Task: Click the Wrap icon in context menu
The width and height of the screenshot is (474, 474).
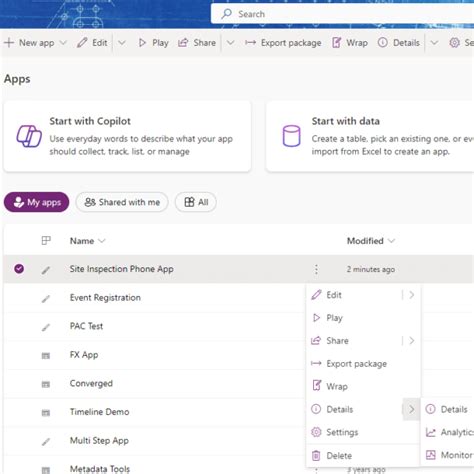Action: click(317, 386)
